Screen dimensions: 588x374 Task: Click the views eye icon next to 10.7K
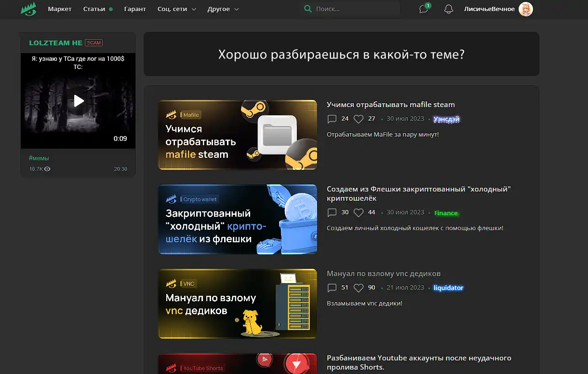coord(47,169)
